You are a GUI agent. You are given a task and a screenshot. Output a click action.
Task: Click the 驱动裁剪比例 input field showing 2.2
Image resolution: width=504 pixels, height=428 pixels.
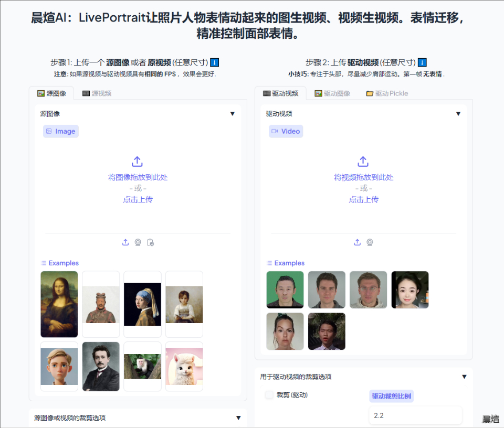(415, 415)
